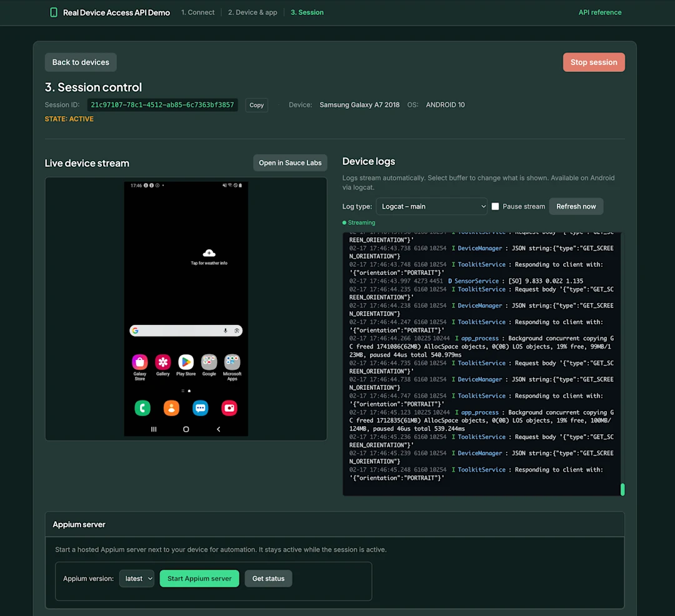675x616 pixels.
Task: Tap the green Phone dialer icon
Action: pos(142,408)
